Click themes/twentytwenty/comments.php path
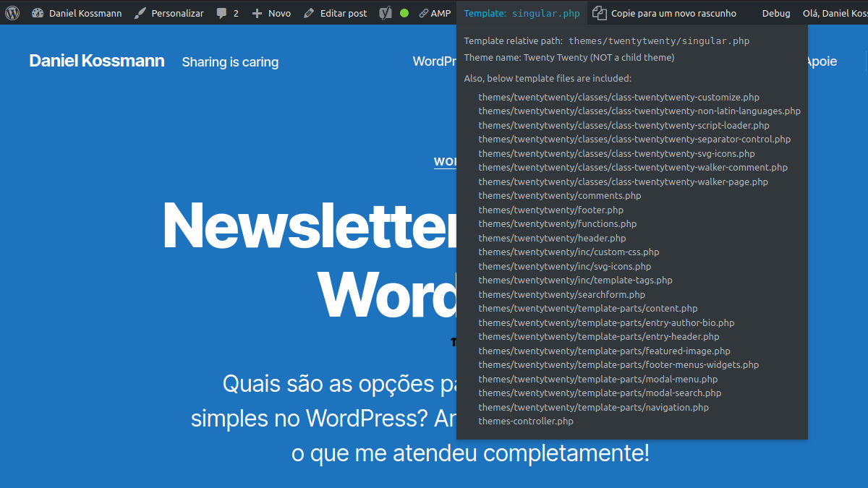Image resolution: width=868 pixels, height=488 pixels. tap(559, 196)
